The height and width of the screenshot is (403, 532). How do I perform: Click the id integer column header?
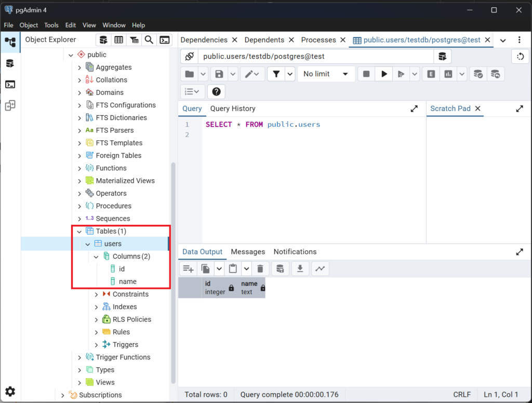219,288
